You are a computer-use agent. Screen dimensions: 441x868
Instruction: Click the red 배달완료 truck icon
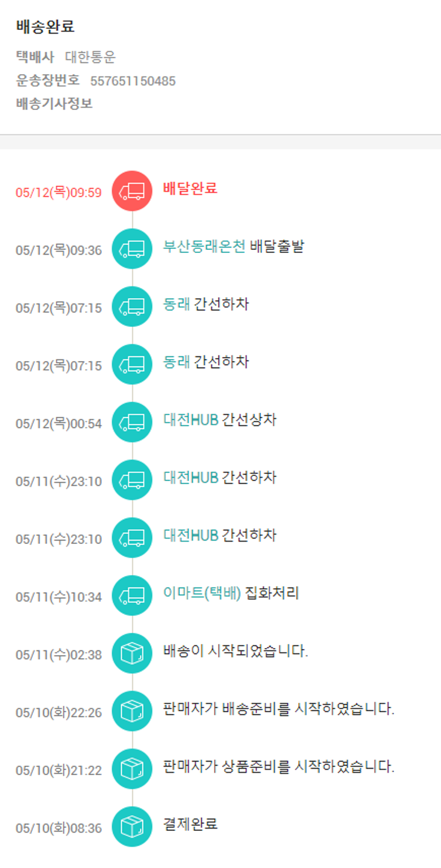click(132, 191)
